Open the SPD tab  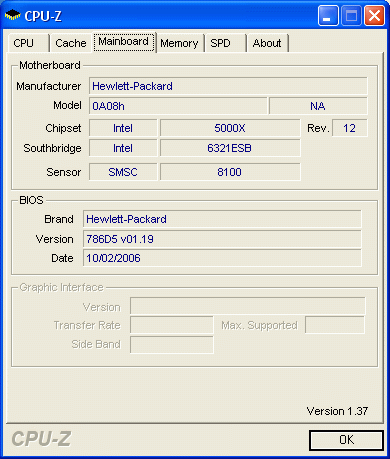coord(226,43)
